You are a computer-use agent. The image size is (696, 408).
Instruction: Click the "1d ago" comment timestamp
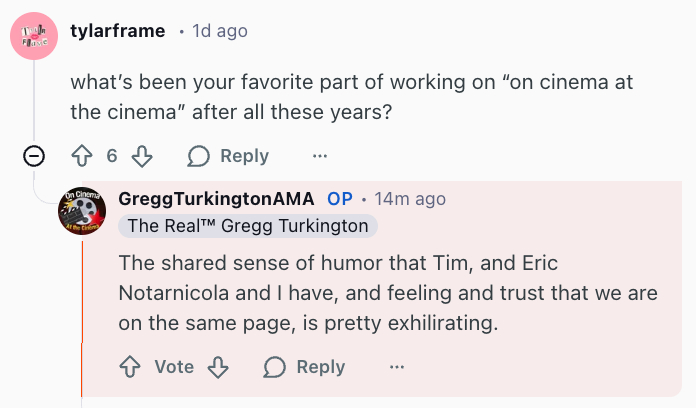[219, 31]
